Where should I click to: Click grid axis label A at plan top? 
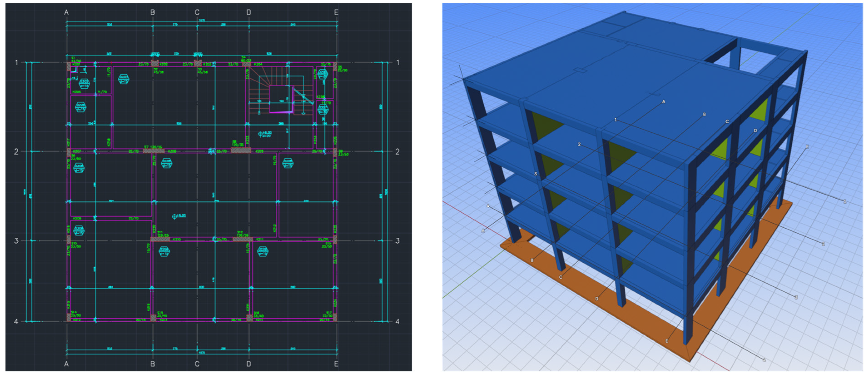tap(66, 12)
